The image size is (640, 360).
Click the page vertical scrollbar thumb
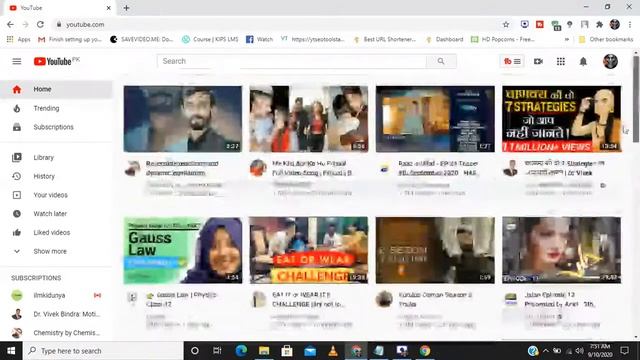tap(636, 99)
